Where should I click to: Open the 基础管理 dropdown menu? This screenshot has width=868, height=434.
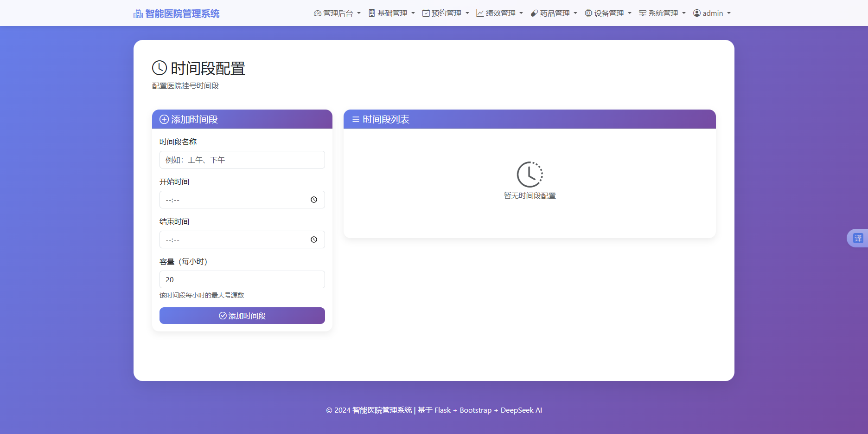pyautogui.click(x=392, y=13)
